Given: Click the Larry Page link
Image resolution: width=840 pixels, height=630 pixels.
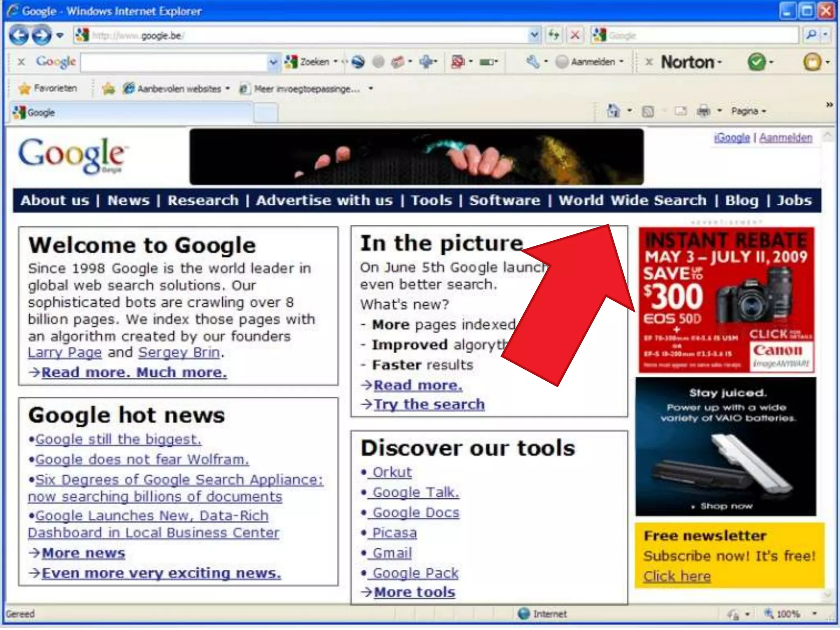Looking at the screenshot, I should pos(65,352).
